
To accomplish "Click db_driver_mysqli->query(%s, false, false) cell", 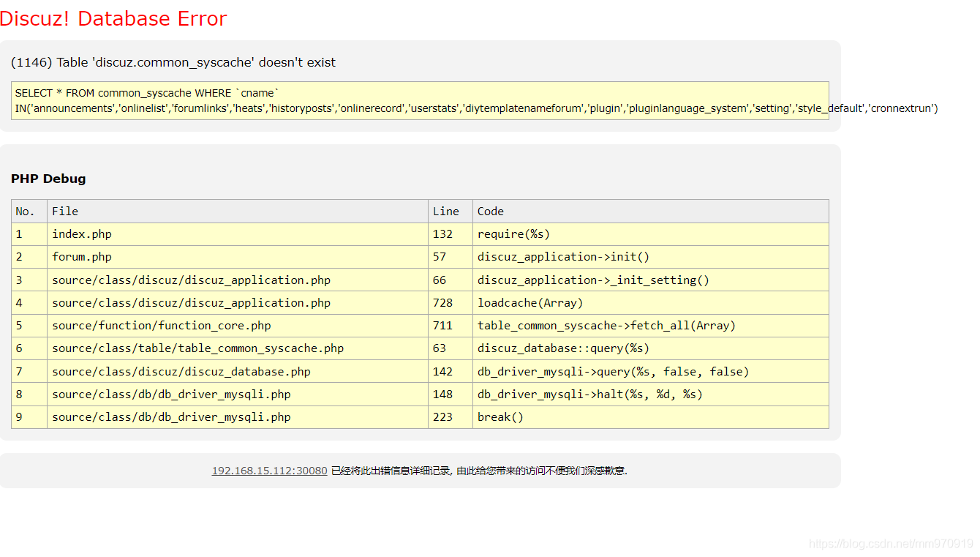I will pos(651,371).
